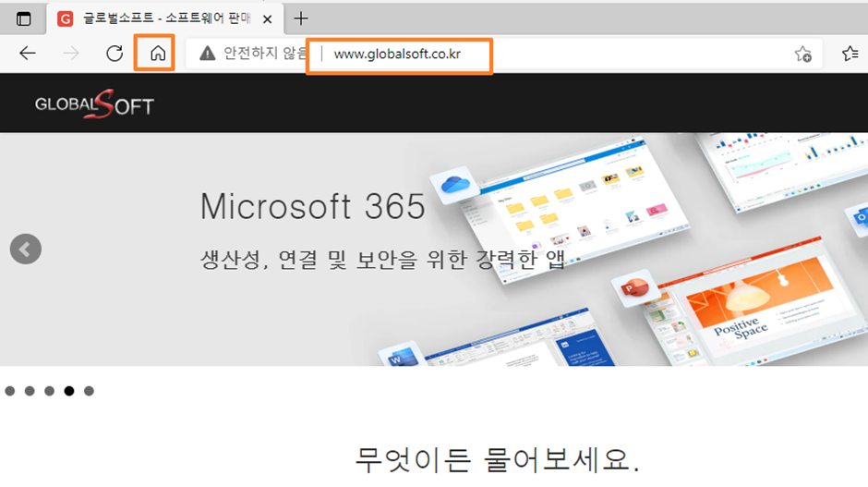Click the 안전하지 않음 security label
Image resolution: width=868 pixels, height=487 pixels.
[265, 53]
